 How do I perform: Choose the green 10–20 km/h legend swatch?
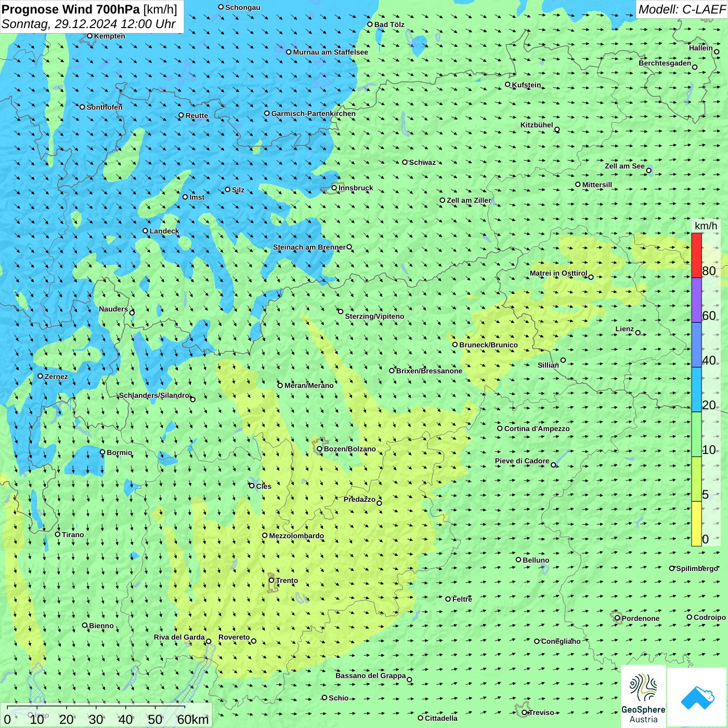tap(696, 434)
